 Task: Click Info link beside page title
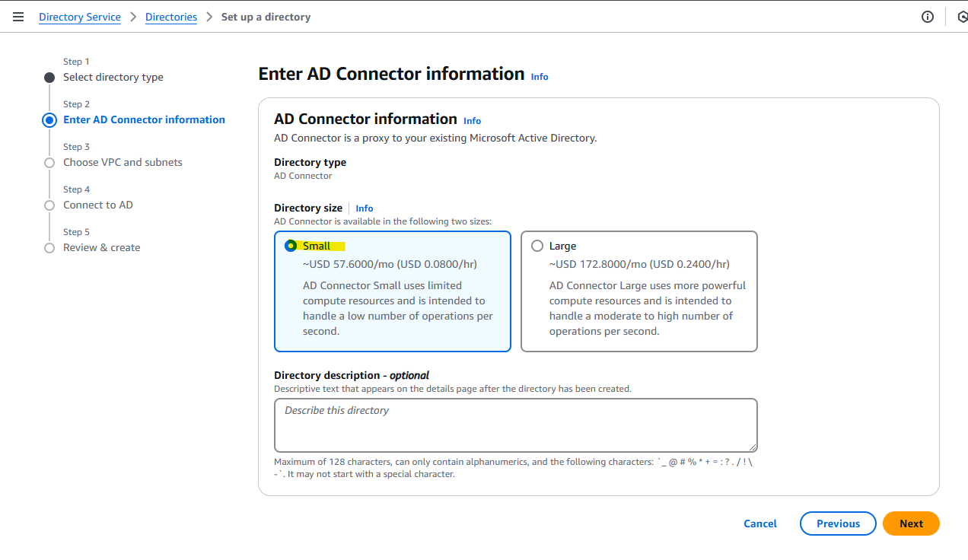[x=540, y=77]
